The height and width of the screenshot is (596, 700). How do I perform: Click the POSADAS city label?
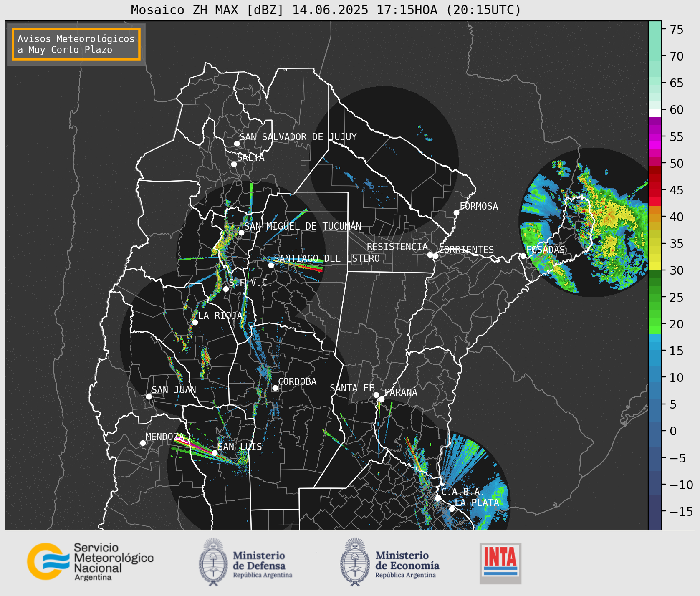coord(546,250)
